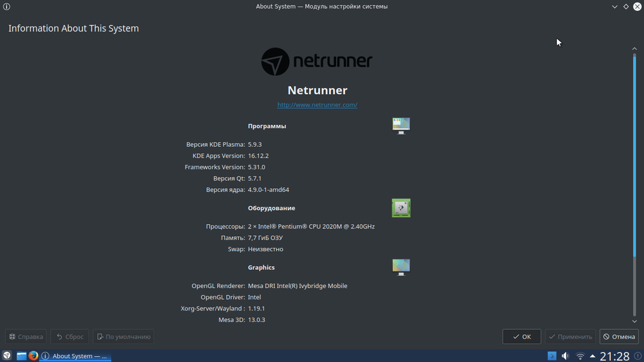Screen dimensions: 644x362
Task: Click the Оборудование hardware chip icon
Action: [x=401, y=208]
